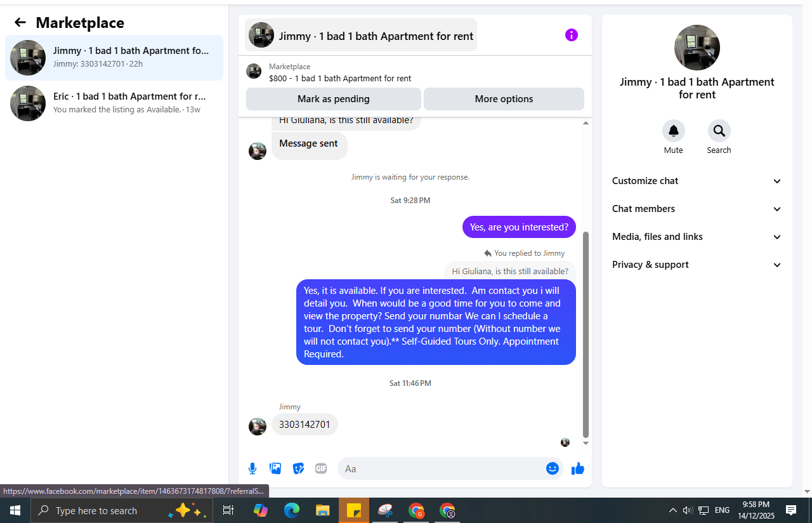812x523 pixels.
Task: Click the chat message scrollbar
Action: [586, 335]
